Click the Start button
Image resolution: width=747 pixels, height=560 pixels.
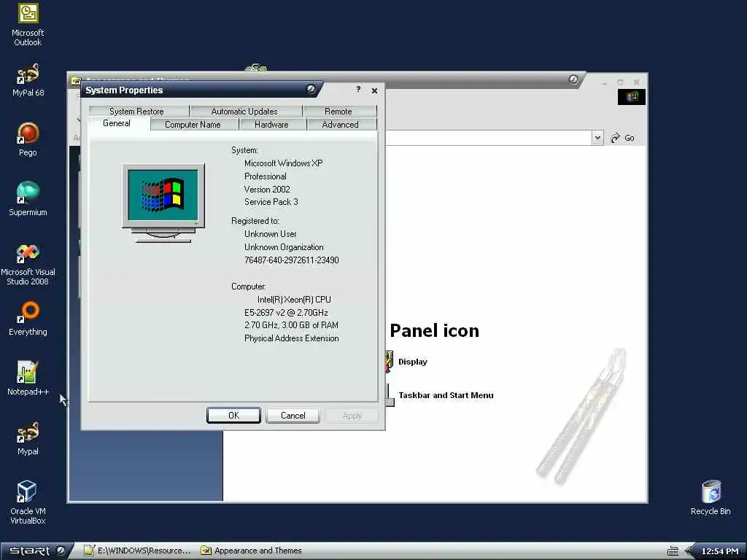point(36,551)
